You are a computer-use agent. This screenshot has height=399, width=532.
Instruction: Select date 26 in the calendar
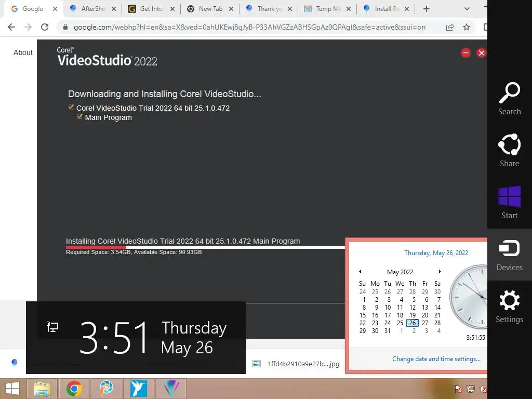(412, 323)
